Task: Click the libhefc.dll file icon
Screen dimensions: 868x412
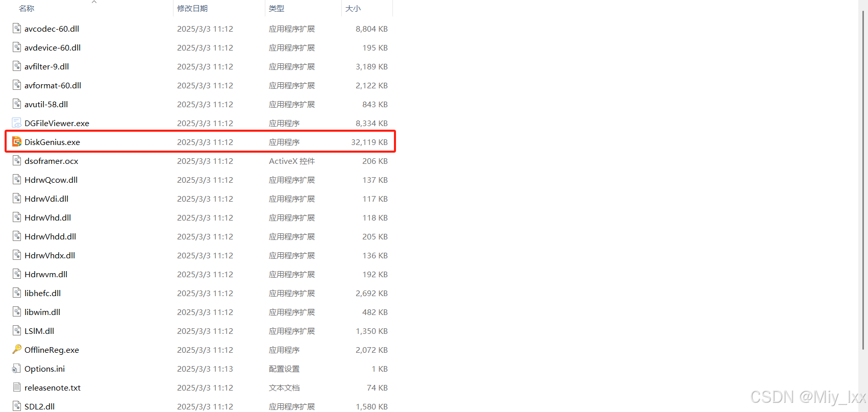Action: pyautogui.click(x=17, y=293)
